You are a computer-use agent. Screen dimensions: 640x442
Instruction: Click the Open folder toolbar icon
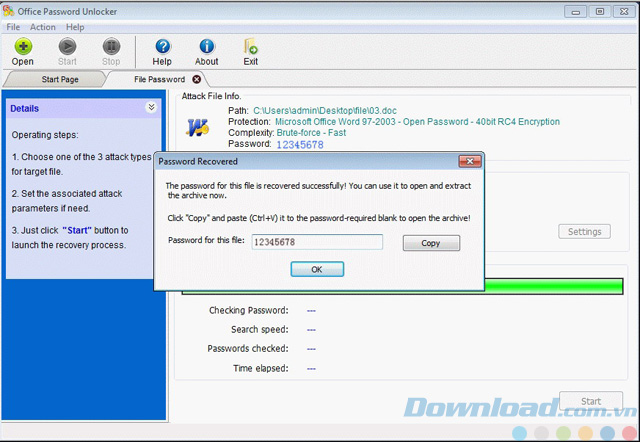tap(22, 47)
